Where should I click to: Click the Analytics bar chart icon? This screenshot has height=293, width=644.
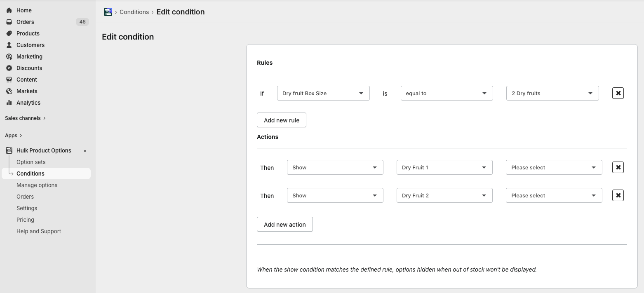9,103
